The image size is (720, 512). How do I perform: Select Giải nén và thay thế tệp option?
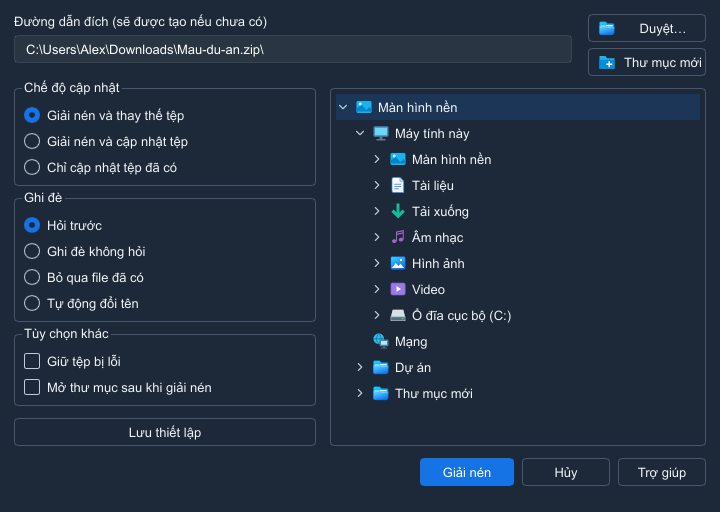pyautogui.click(x=32, y=115)
